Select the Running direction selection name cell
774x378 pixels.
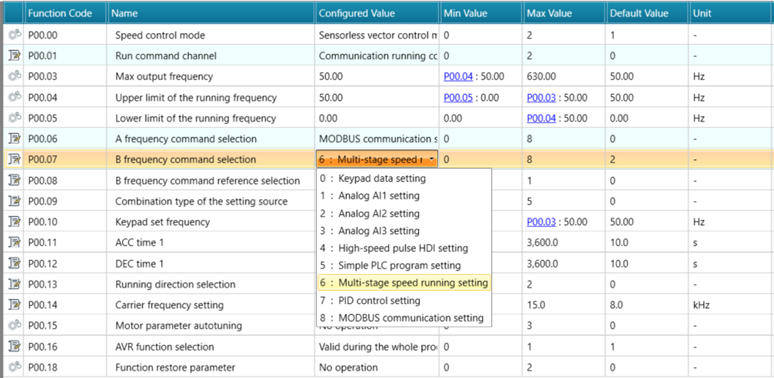[211, 284]
